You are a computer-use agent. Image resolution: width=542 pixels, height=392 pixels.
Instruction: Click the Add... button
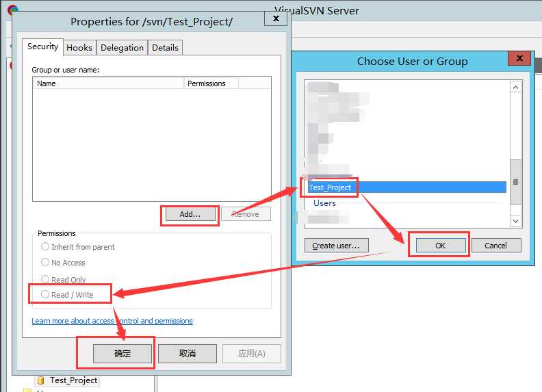pyautogui.click(x=190, y=214)
